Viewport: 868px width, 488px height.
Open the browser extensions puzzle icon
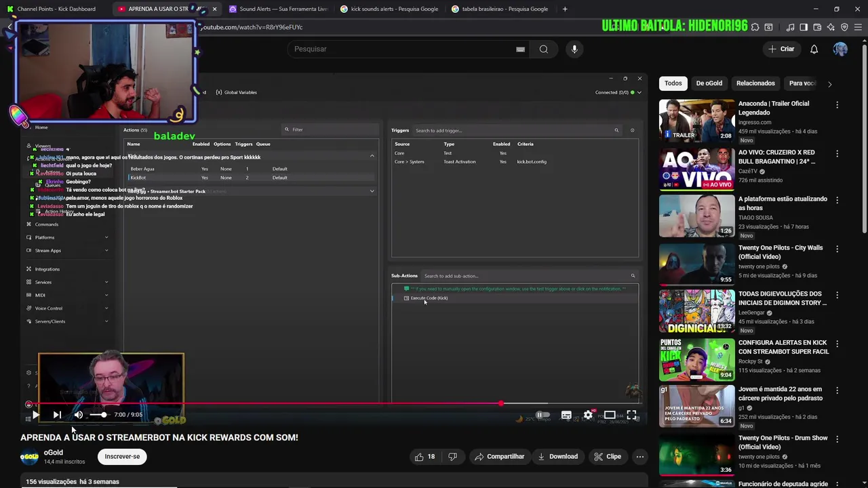pos(755,27)
